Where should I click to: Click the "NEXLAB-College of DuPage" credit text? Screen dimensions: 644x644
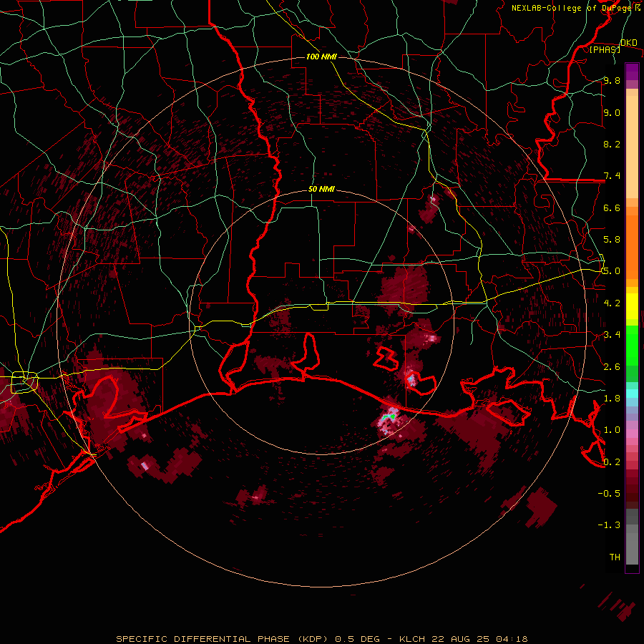click(x=572, y=8)
